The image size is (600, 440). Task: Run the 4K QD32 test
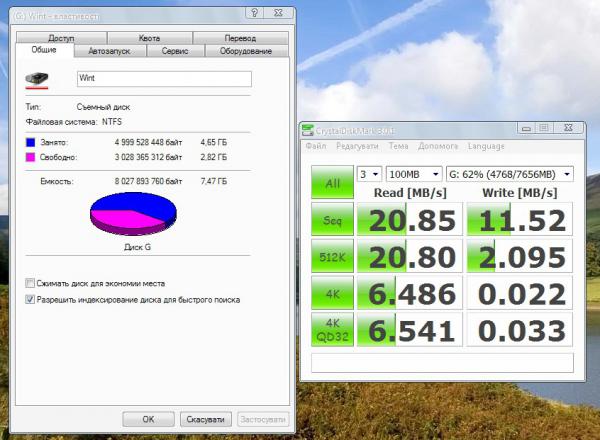(333, 330)
